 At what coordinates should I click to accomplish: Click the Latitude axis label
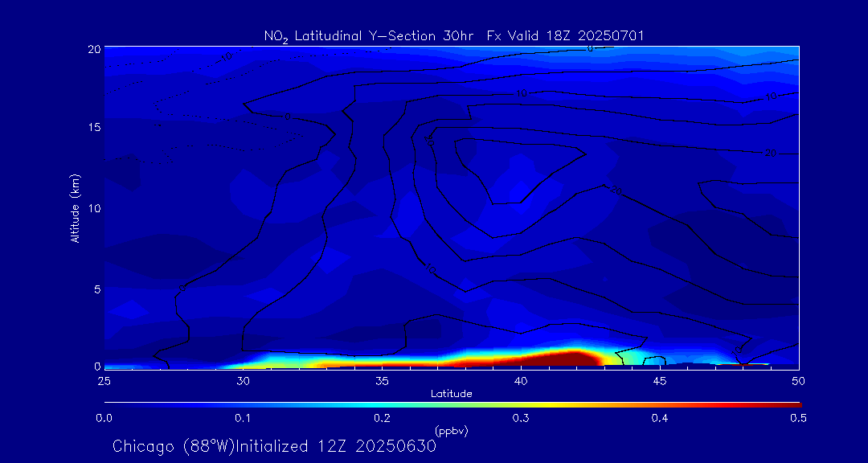point(452,394)
